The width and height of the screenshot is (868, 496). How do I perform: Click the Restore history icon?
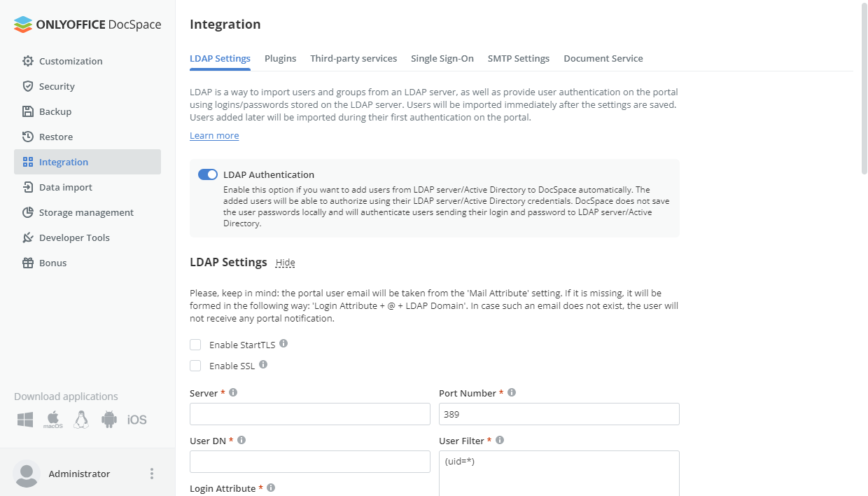[28, 137]
